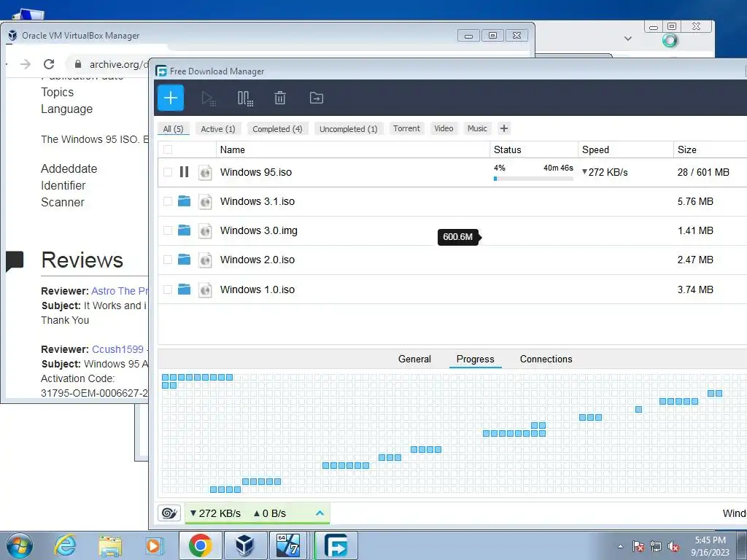
Task: Show All (5) downloads filter
Action: [x=174, y=128]
